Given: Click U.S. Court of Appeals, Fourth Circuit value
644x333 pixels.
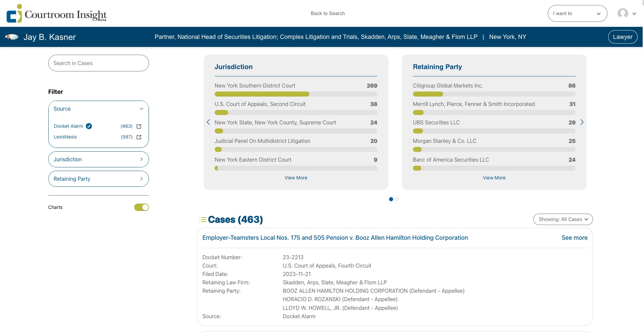Looking at the screenshot, I should point(327,266).
